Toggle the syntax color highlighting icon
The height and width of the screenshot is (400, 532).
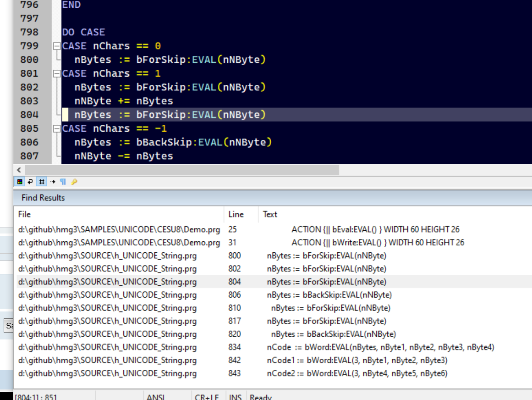coord(20,182)
